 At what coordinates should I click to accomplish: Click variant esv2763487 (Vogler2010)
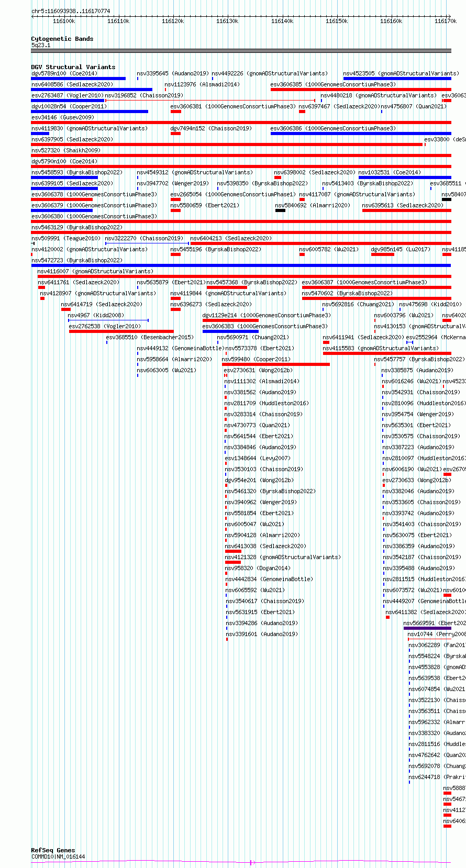click(68, 95)
